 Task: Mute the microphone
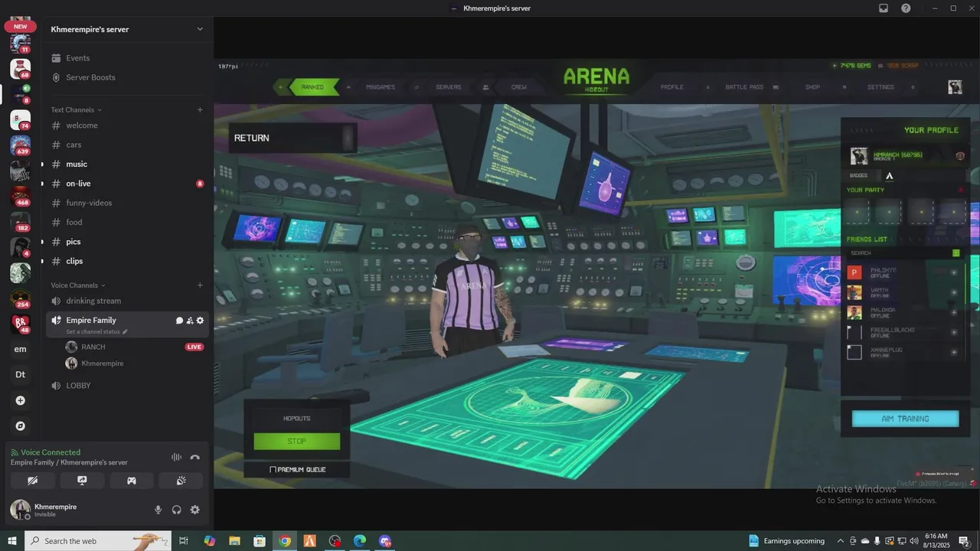pyautogui.click(x=158, y=510)
